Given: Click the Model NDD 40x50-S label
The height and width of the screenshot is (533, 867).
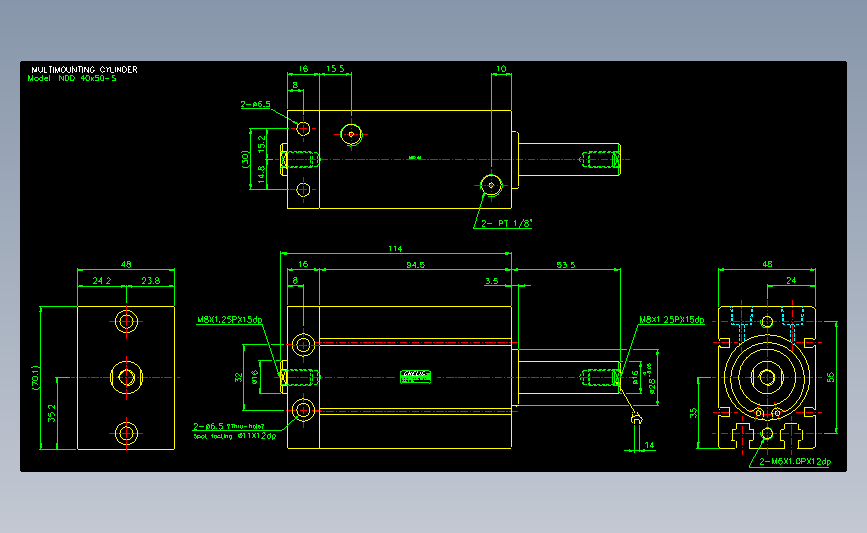Looking at the screenshot, I should point(72,79).
